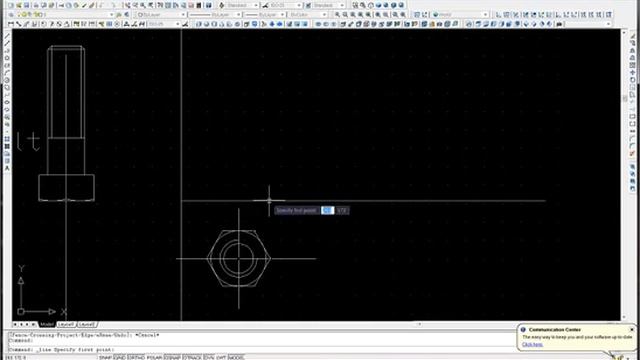
Task: Click the Offset modify tool
Action: point(632,58)
